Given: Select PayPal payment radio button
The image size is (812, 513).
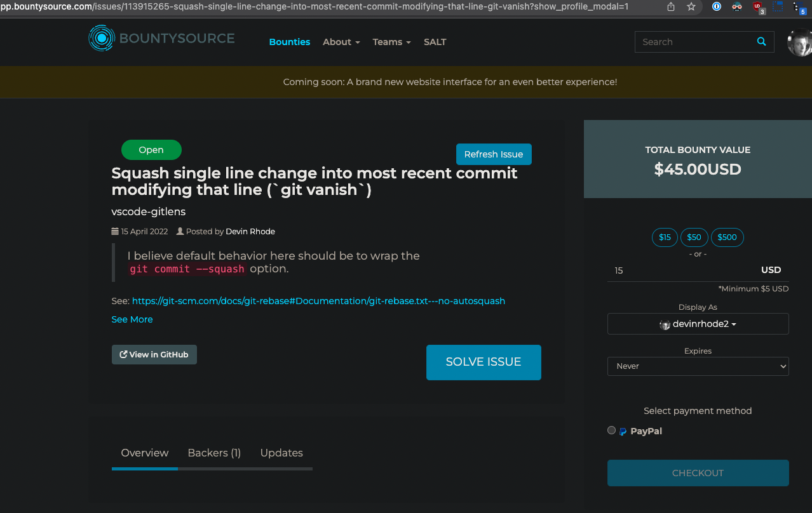Looking at the screenshot, I should pyautogui.click(x=611, y=430).
